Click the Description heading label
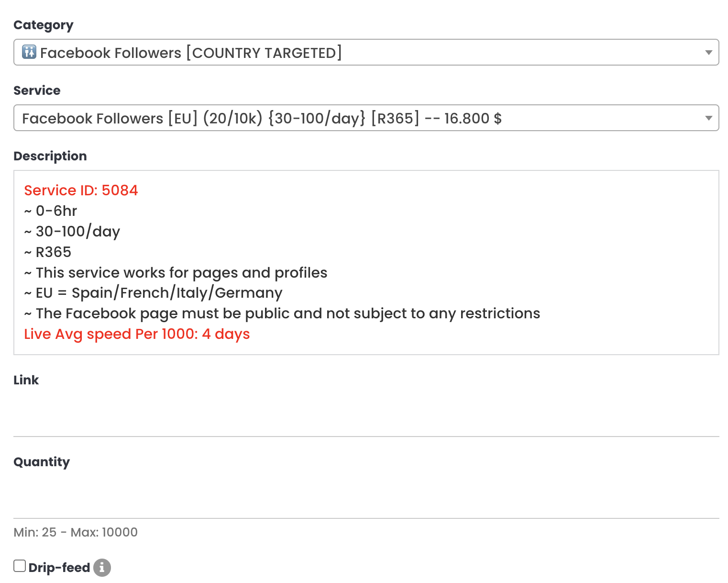The image size is (728, 583). click(50, 156)
